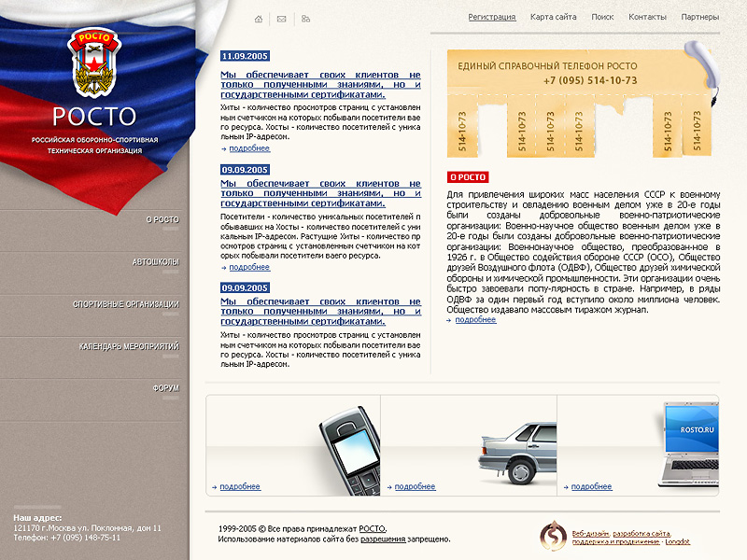747x560 pixels.
Task: Click the large РОСТО title under the emblem
Action: click(x=94, y=117)
